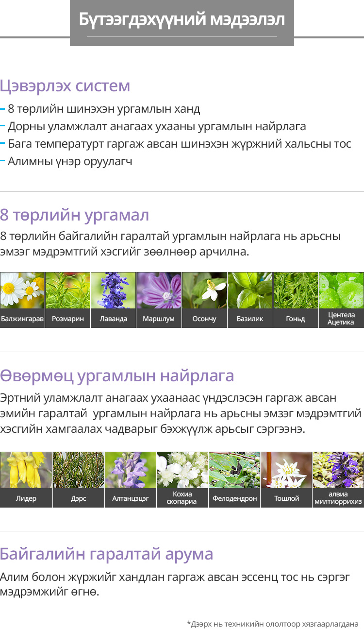Click the Гоньд herb thumbnail
The height and width of the screenshot is (629, 364).
(296, 290)
